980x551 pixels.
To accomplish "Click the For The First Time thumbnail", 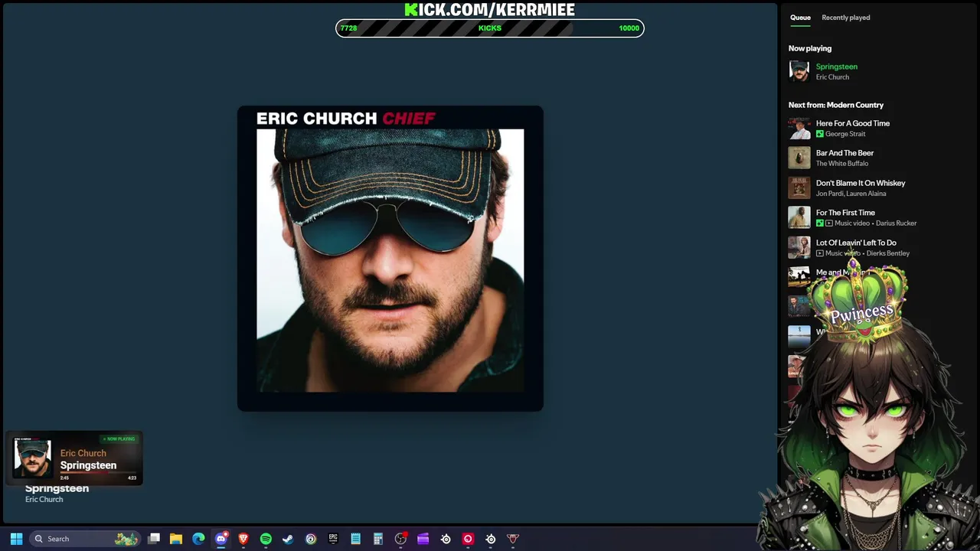I will [x=799, y=217].
